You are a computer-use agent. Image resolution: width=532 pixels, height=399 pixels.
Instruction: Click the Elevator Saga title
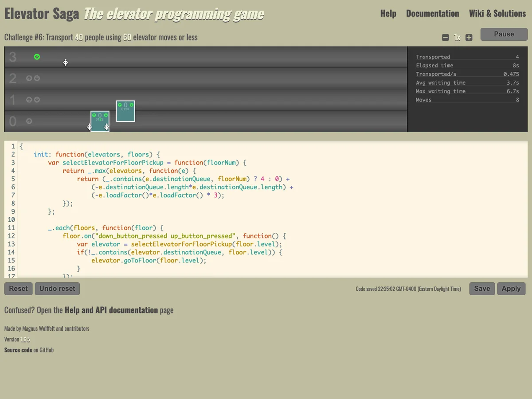point(42,14)
